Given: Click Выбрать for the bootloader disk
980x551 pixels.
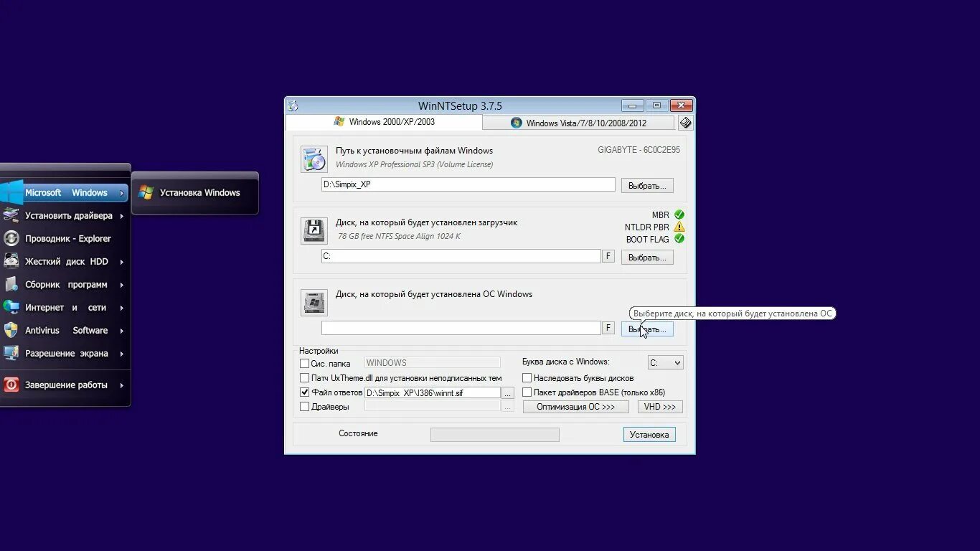Looking at the screenshot, I should coord(647,257).
